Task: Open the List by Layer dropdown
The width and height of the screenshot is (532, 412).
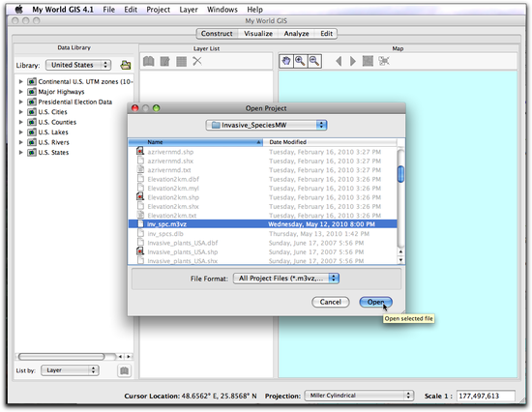Action: tap(70, 370)
